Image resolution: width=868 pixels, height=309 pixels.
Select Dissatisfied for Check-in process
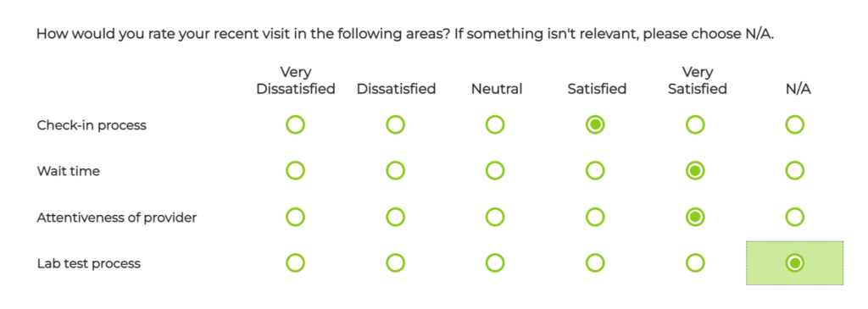tap(395, 125)
